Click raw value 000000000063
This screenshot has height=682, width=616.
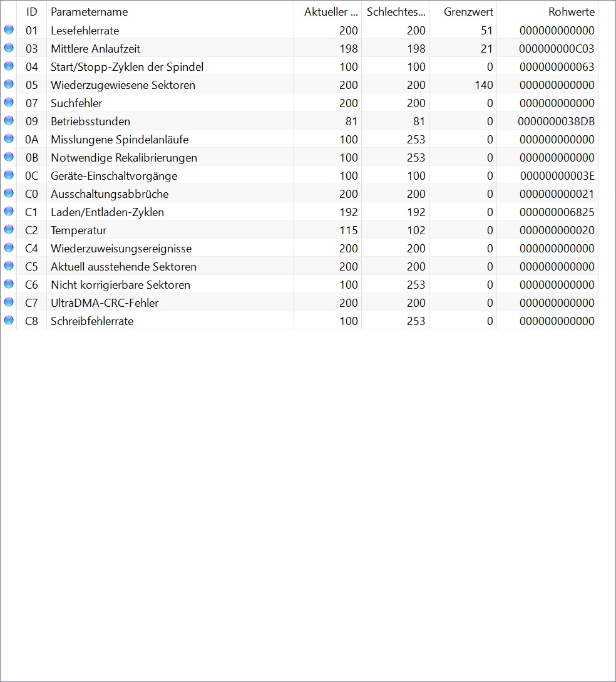(x=557, y=67)
